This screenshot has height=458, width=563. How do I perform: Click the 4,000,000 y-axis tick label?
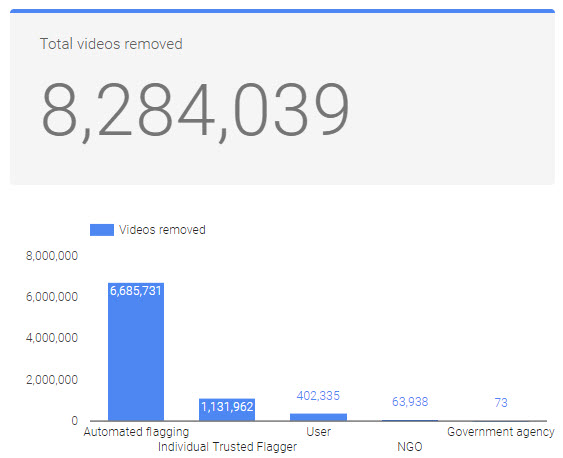tap(52, 338)
